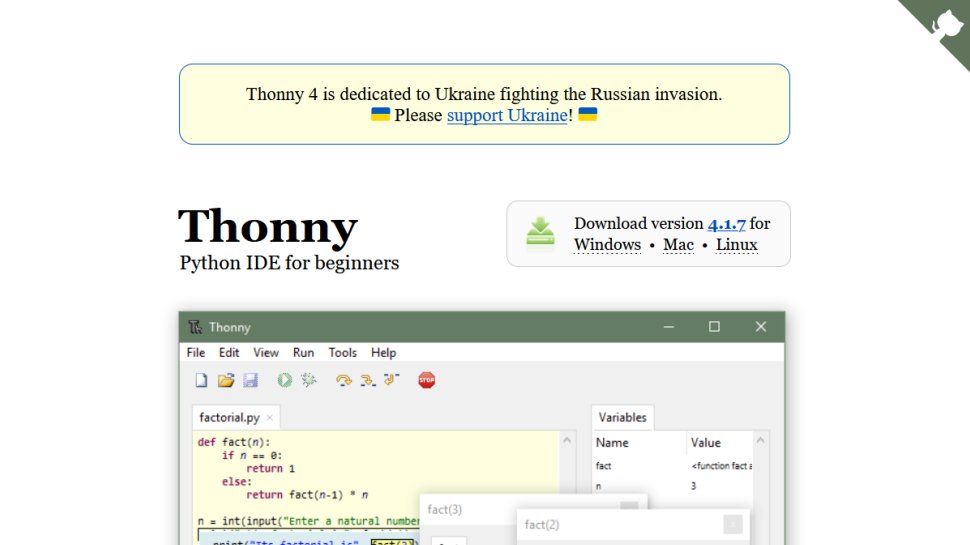The height and width of the screenshot is (545, 970).
Task: Click the Open folder toolbar icon
Action: coord(226,380)
